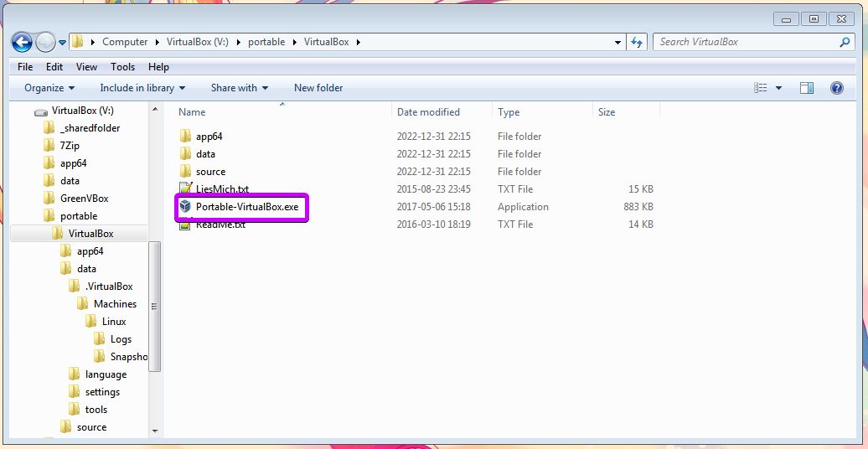Open Linux folder in navigation tree
This screenshot has width=868, height=449.
(106, 322)
